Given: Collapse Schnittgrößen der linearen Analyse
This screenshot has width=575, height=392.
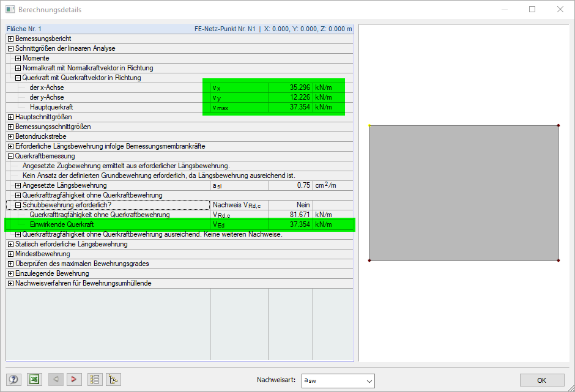Looking at the screenshot, I should coord(10,48).
